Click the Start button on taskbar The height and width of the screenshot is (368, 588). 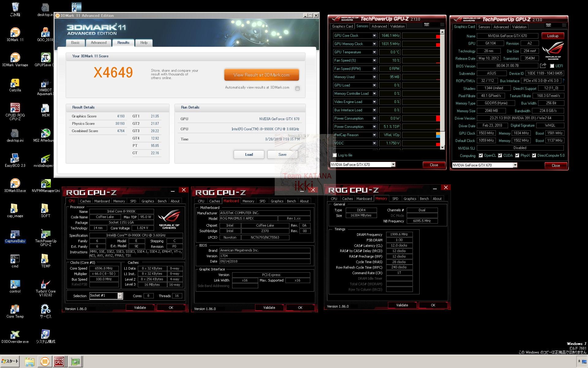pyautogui.click(x=10, y=361)
